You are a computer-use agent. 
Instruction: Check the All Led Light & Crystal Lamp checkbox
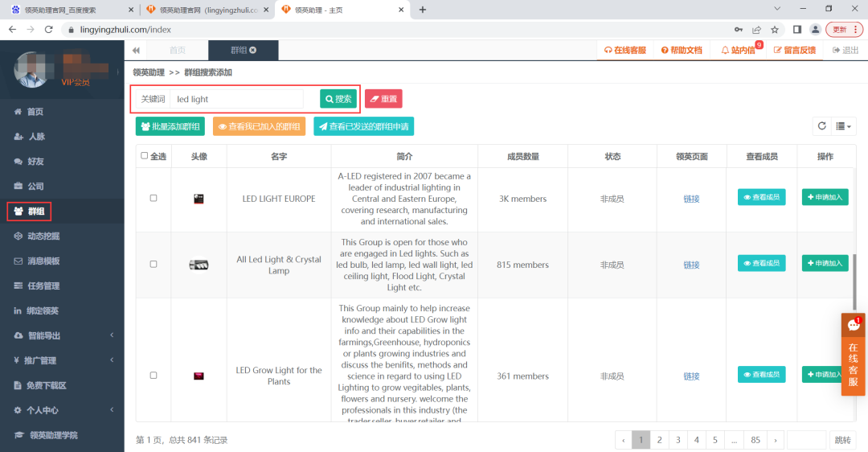tap(154, 264)
